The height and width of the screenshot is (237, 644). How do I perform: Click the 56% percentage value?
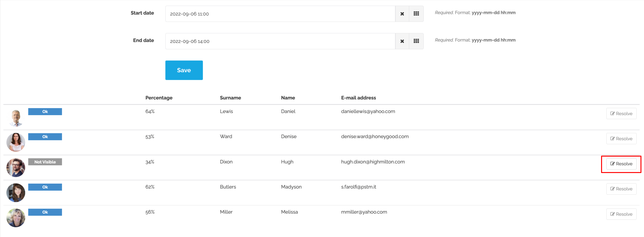click(150, 212)
